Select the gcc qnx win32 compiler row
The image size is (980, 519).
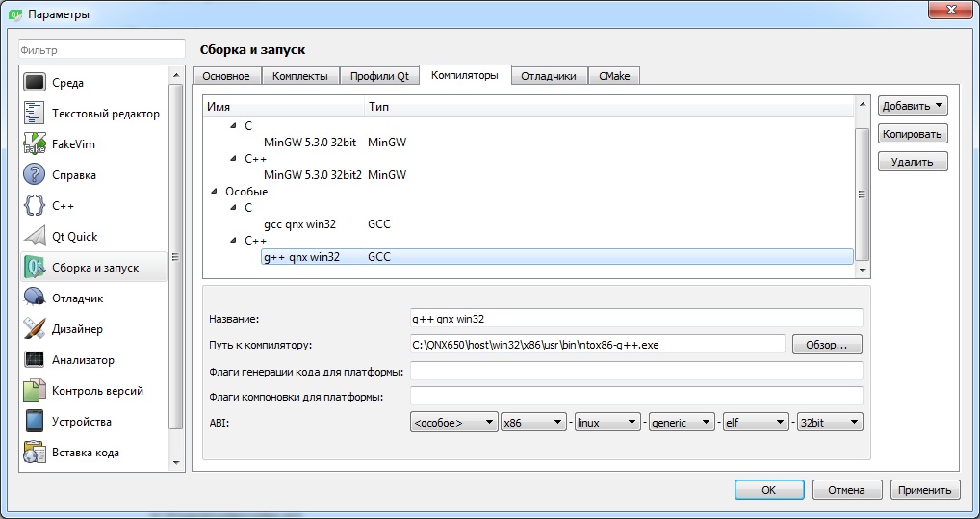(529, 223)
